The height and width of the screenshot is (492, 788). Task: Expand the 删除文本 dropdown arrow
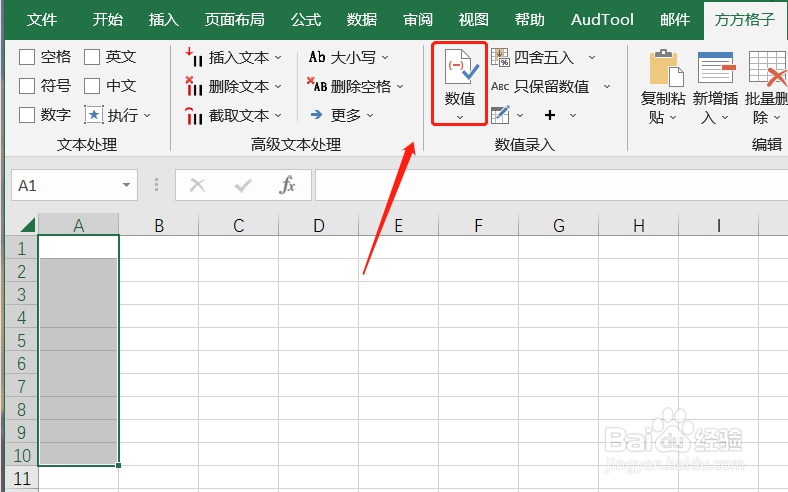tap(278, 87)
